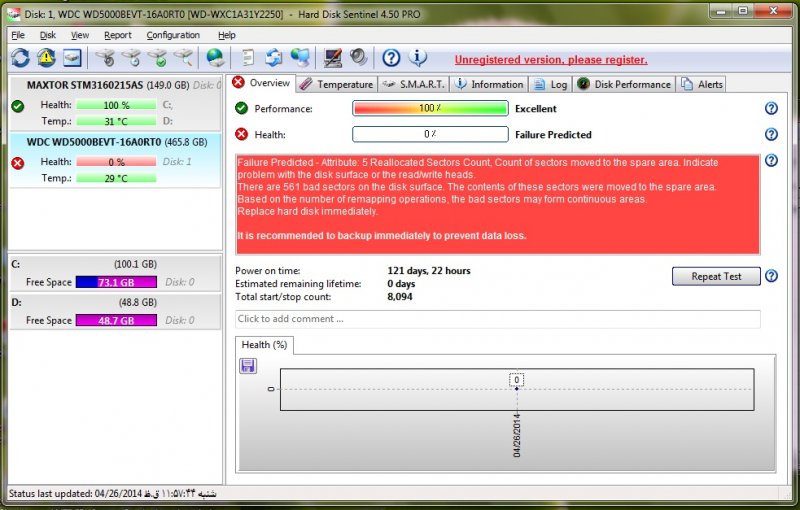Click the globe and monitor network icon
Screen dimensions: 800x510
300,58
